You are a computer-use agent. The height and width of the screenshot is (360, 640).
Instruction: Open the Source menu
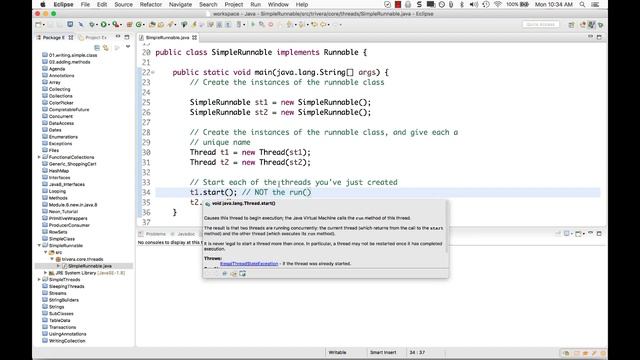[x=123, y=4]
